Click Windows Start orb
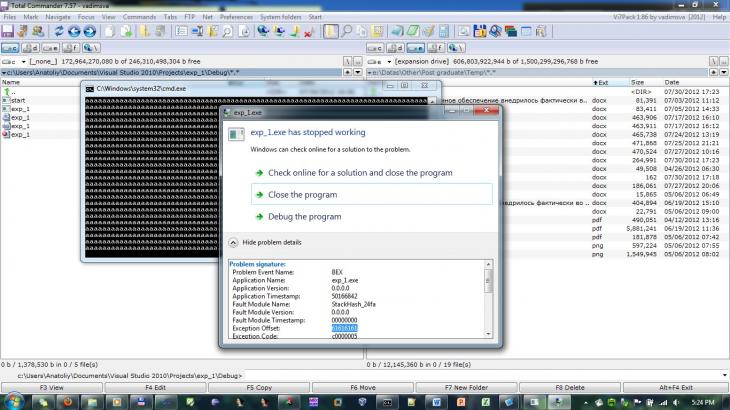730x410 pixels. click(x=13, y=401)
